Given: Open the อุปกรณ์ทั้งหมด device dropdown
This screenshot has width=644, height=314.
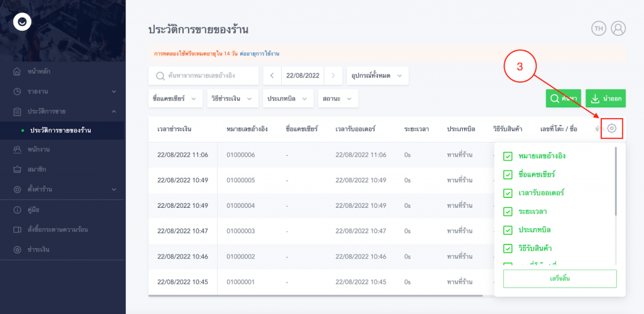Looking at the screenshot, I should pos(377,75).
